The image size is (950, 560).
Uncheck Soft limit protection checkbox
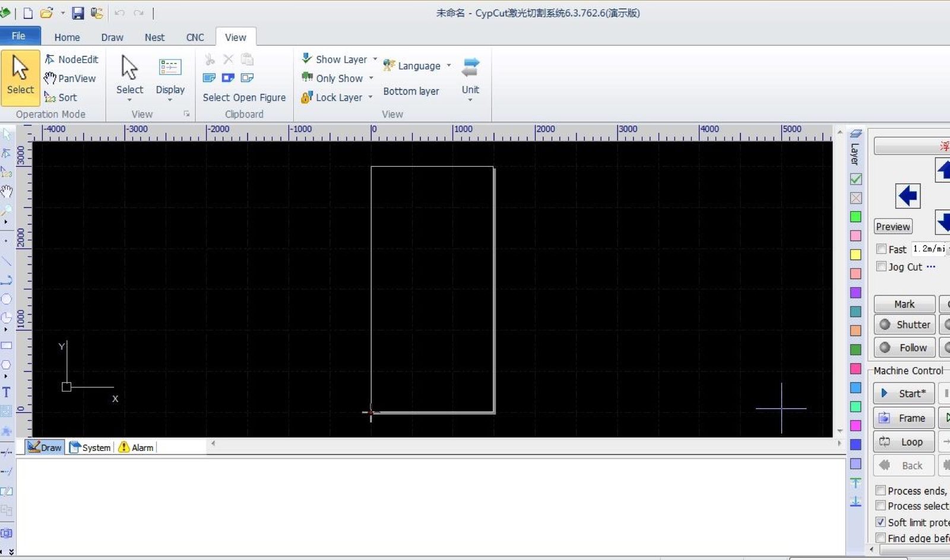[x=881, y=522]
